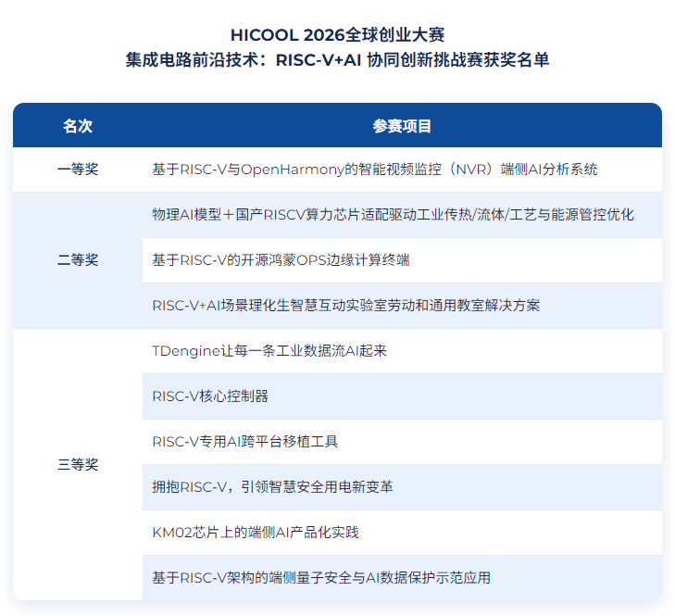Click the project '基于RISC-V架构的端侧量子安全与AI数据保护示范应用'
Image resolution: width=675 pixels, height=616 pixels.
tap(321, 578)
